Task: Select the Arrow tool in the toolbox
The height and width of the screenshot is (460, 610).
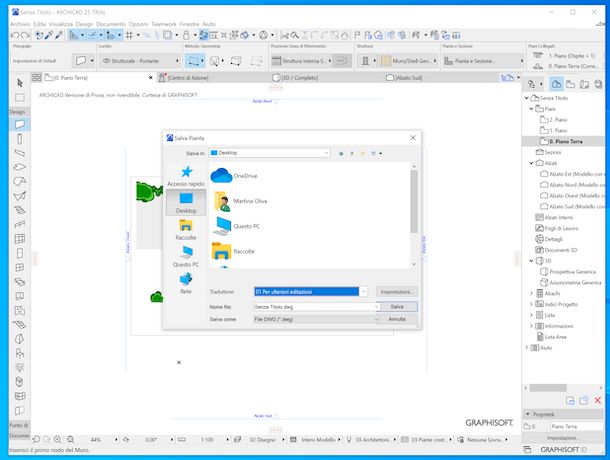Action: (x=20, y=83)
